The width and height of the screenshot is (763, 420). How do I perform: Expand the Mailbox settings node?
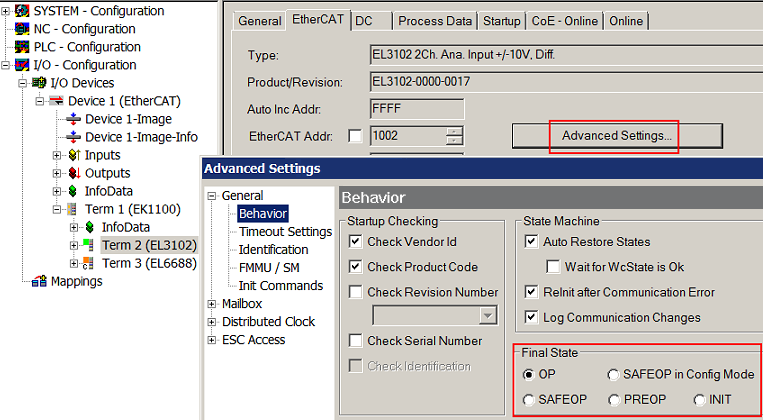(212, 304)
